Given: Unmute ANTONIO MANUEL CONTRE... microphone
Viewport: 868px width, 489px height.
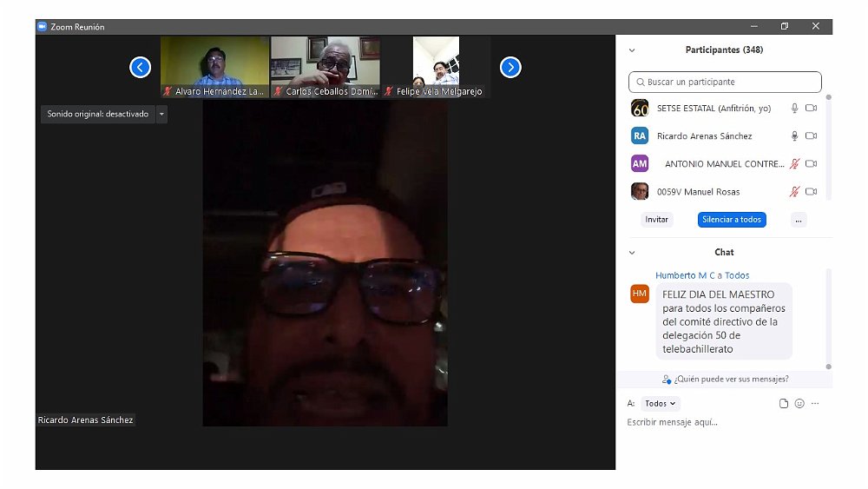Looking at the screenshot, I should [794, 164].
